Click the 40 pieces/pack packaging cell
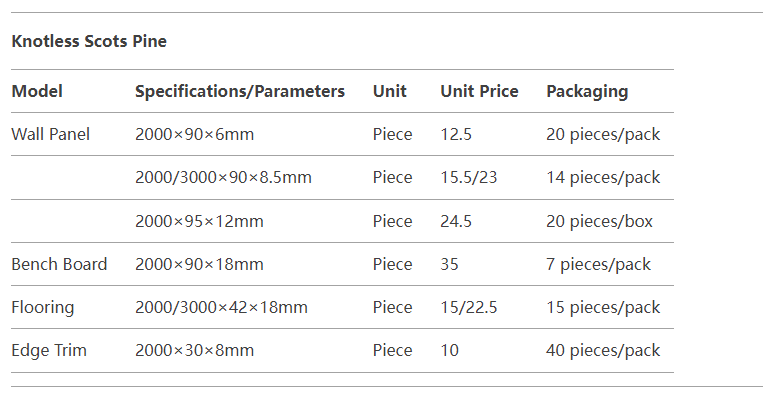This screenshot has width=776, height=400. tap(603, 350)
